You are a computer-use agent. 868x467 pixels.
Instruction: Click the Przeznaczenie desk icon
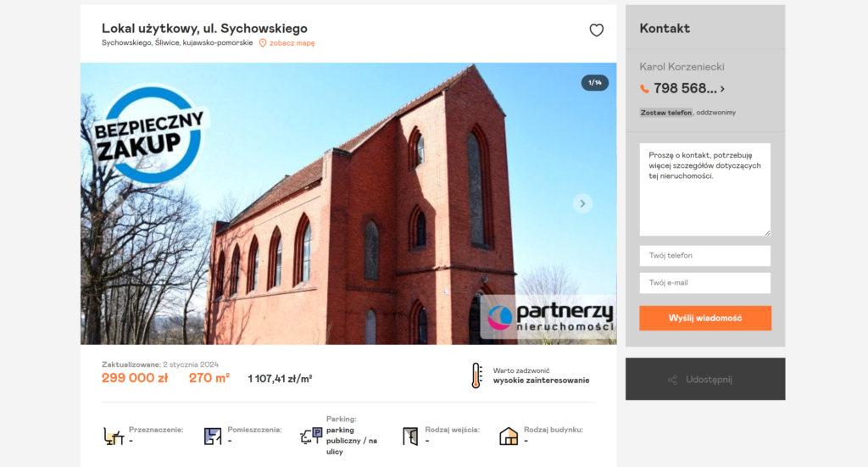pyautogui.click(x=113, y=436)
